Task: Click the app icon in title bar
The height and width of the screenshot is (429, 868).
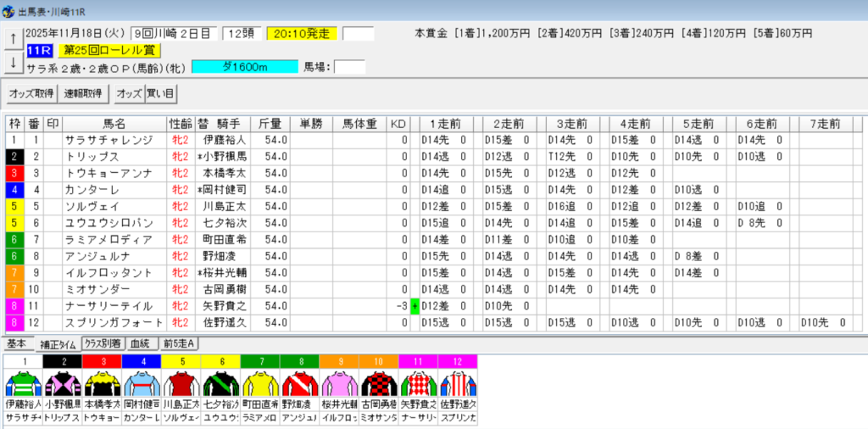Action: coord(8,11)
